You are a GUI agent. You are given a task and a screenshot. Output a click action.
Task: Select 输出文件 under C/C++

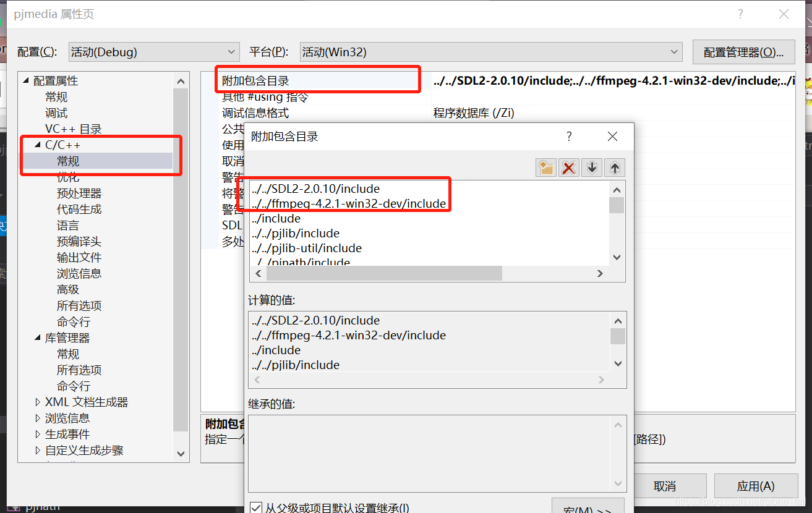coord(79,258)
